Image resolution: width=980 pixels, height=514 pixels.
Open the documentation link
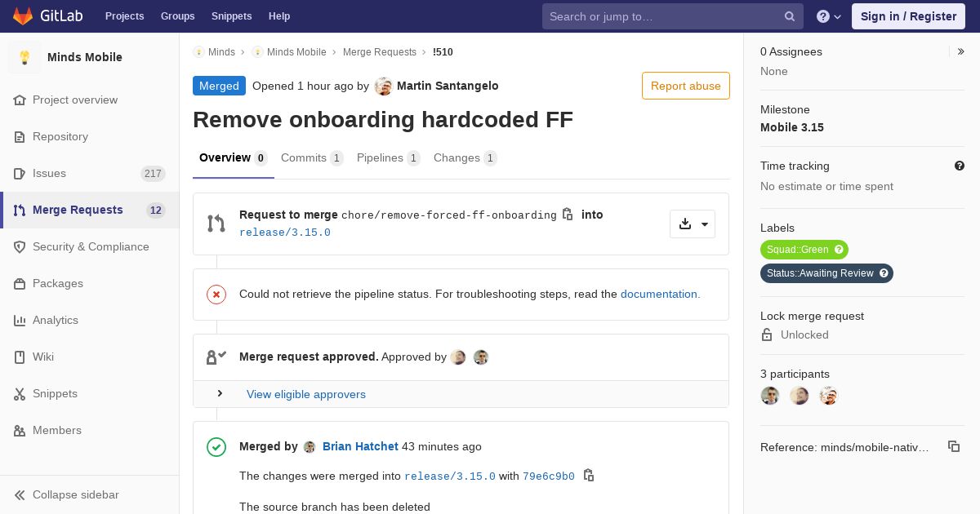pos(660,294)
